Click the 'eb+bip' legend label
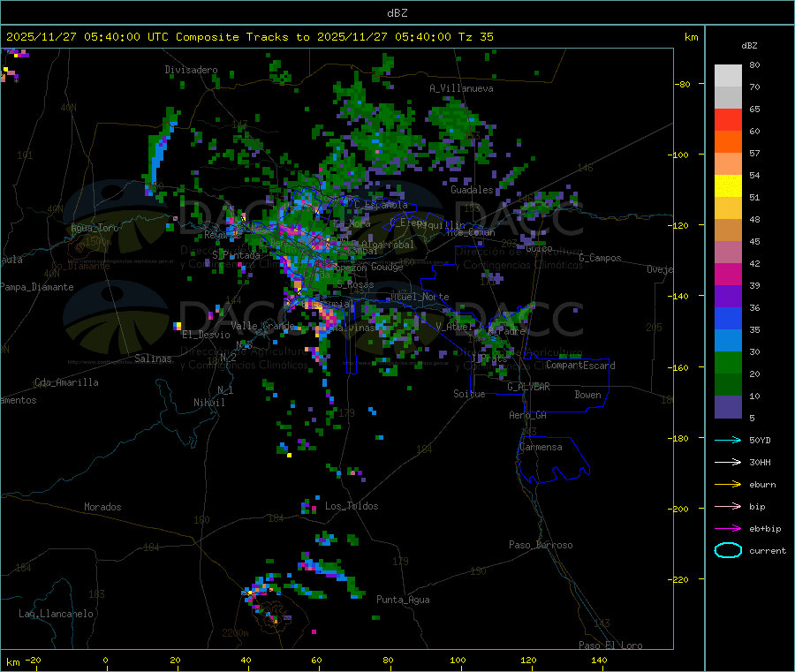The height and width of the screenshot is (672, 795). [x=765, y=529]
